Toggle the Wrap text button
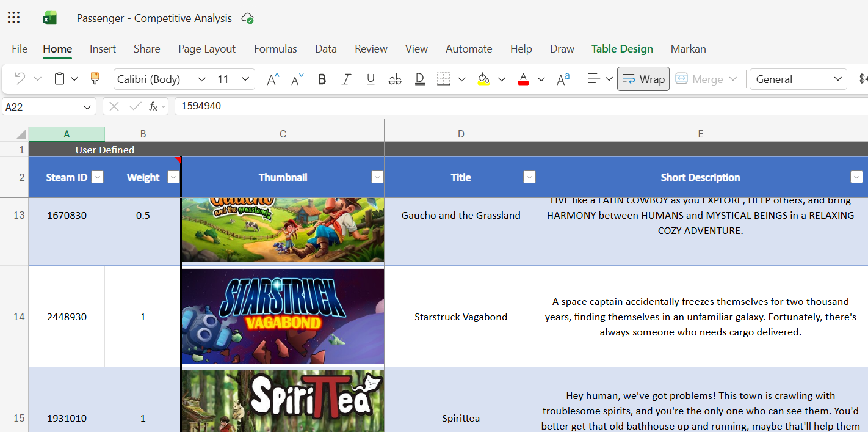 [643, 79]
